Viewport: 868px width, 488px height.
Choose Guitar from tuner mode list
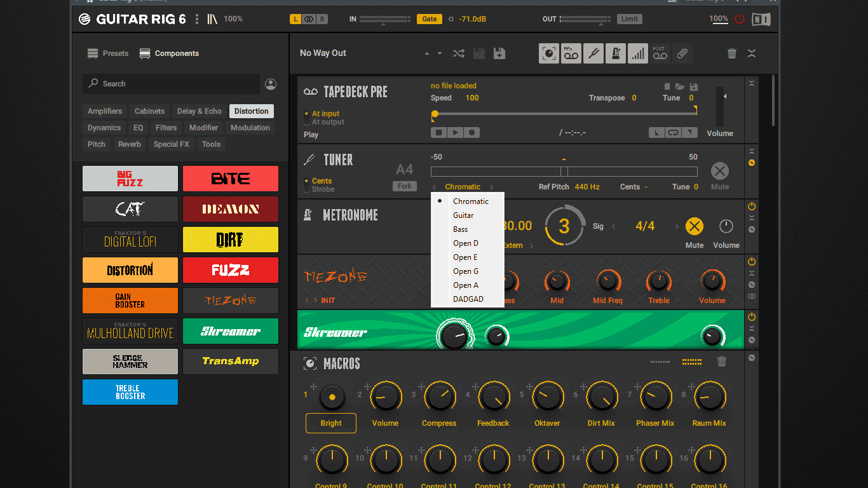468,215
